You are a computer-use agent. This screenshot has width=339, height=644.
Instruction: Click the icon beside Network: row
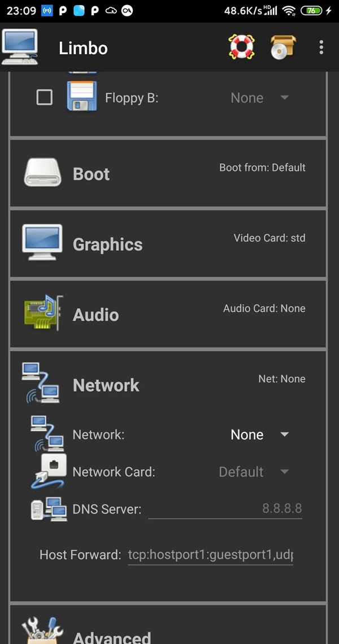47,433
